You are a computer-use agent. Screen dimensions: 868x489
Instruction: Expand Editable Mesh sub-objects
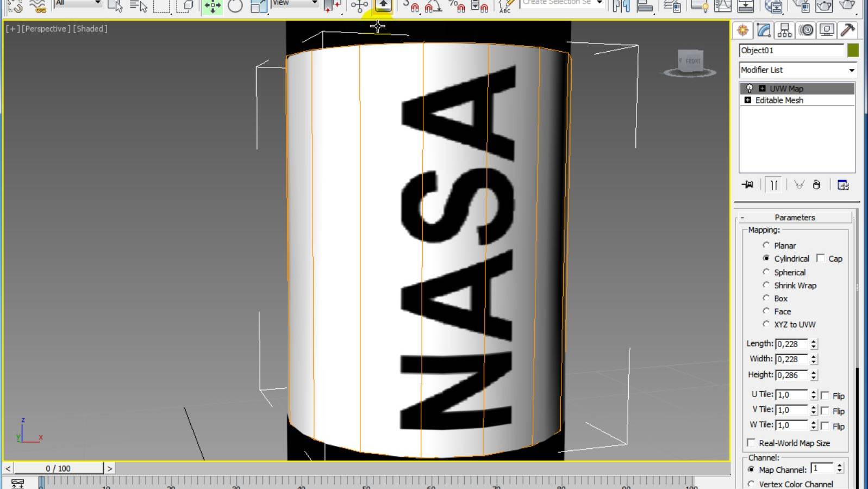(x=748, y=101)
